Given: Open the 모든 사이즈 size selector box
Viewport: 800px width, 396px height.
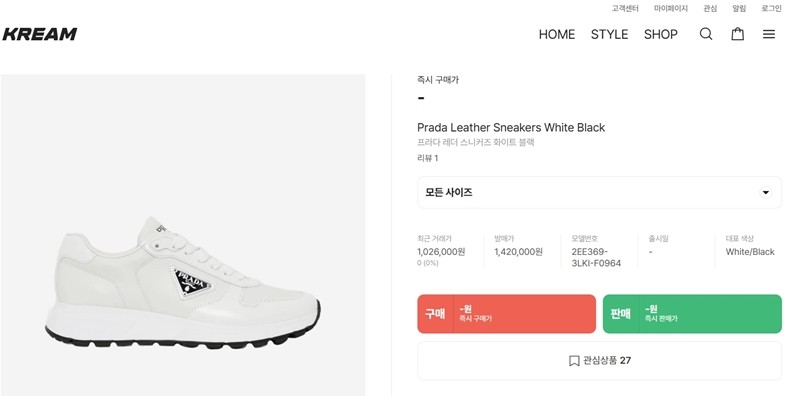Looking at the screenshot, I should [599, 192].
